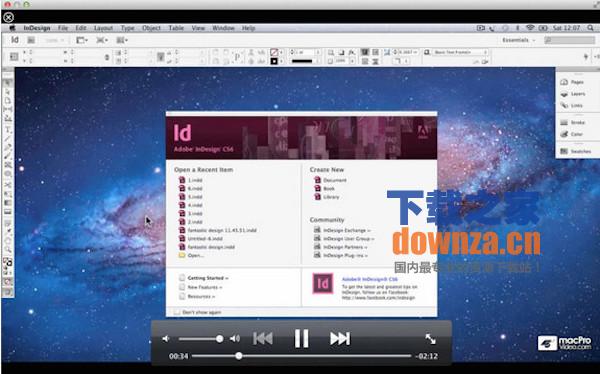The image size is (600, 374).
Task: Open the View Options dropdown
Action: point(82,40)
